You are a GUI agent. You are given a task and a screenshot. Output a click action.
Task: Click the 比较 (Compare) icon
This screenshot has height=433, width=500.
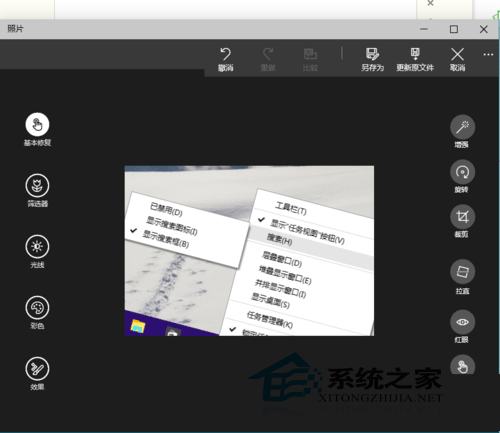(310, 54)
